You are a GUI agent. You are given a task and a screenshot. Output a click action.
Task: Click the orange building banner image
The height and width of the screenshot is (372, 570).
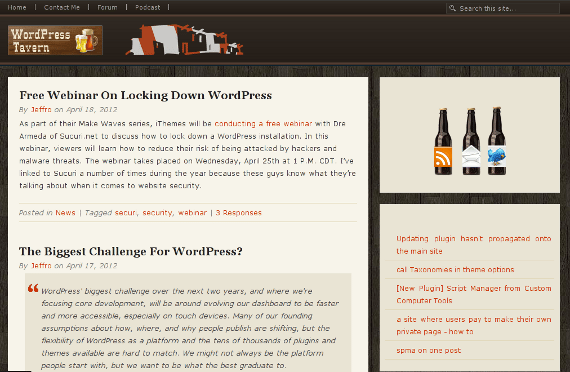(x=184, y=40)
